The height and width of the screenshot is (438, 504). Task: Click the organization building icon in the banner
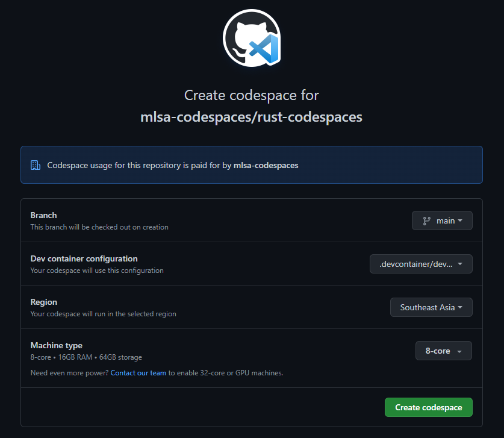pos(36,165)
